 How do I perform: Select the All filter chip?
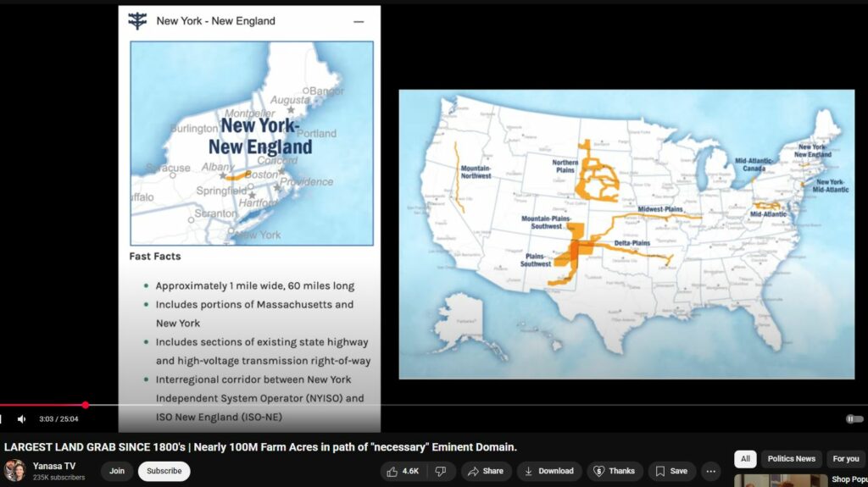coord(745,459)
